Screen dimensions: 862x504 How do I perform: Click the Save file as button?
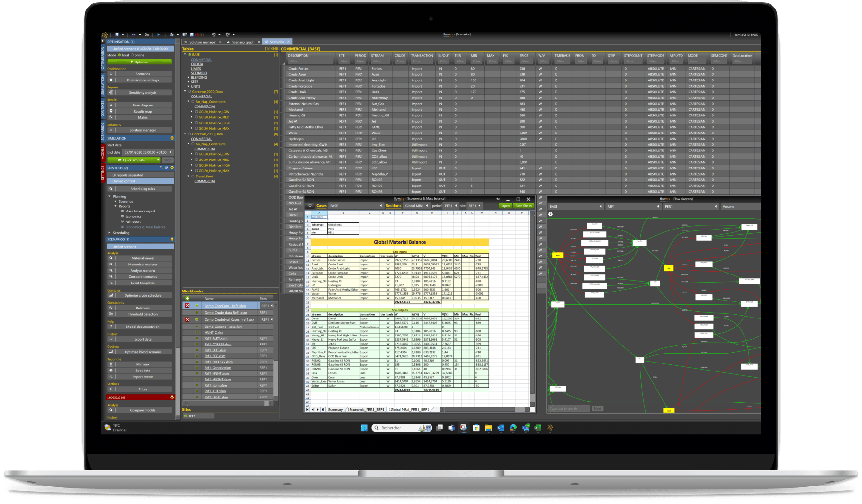click(523, 206)
